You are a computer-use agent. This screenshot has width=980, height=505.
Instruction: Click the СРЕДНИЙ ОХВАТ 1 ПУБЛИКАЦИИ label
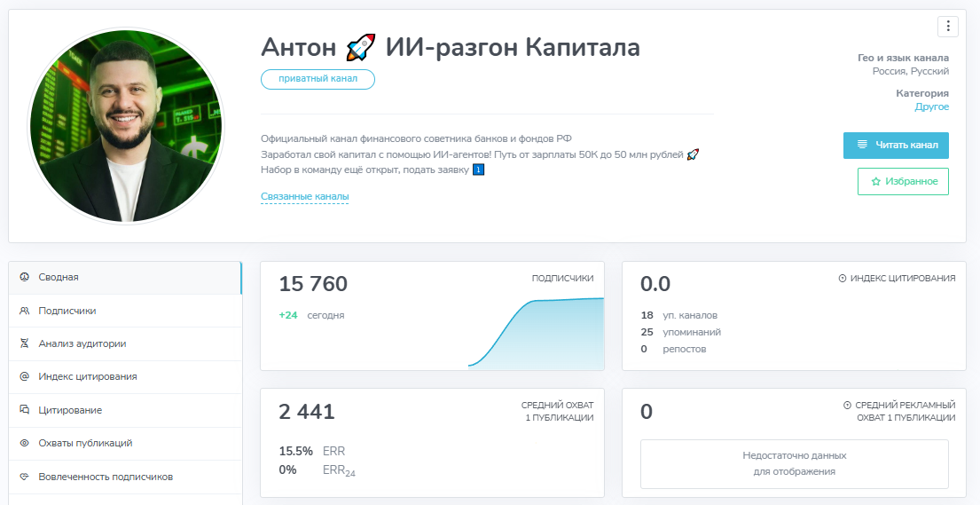click(x=558, y=412)
